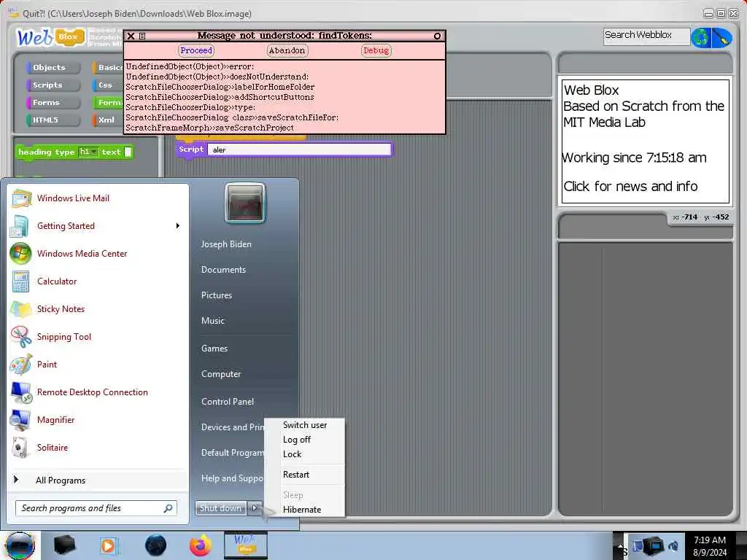Click the Search Webblox field
This screenshot has height=560, width=747.
[646, 36]
